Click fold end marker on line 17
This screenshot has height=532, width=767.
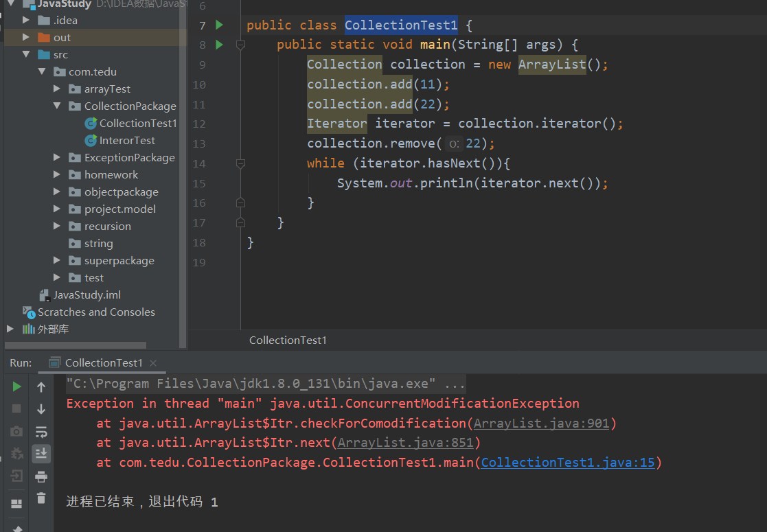[240, 222]
